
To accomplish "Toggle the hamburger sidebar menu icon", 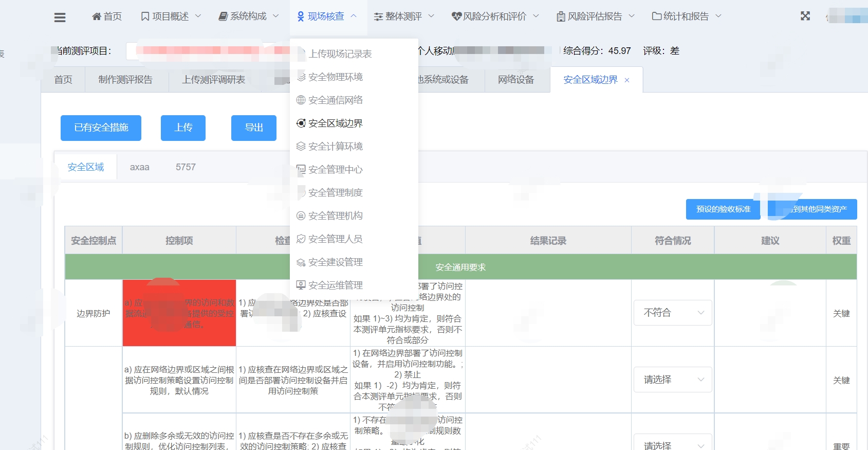I will 60,17.
